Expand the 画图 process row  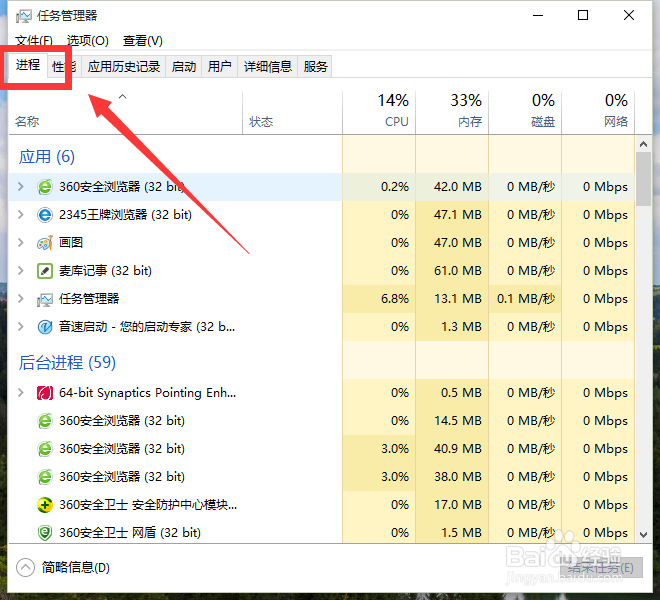(x=21, y=243)
